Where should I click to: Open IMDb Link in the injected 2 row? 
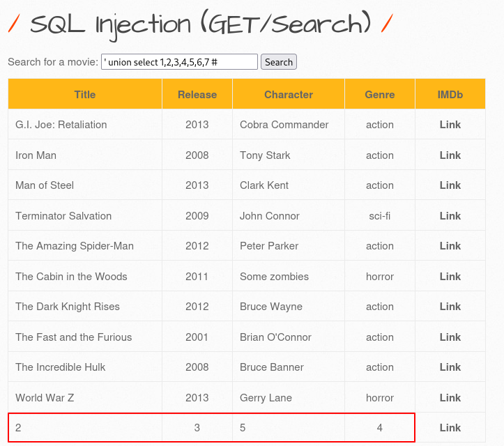coord(450,428)
